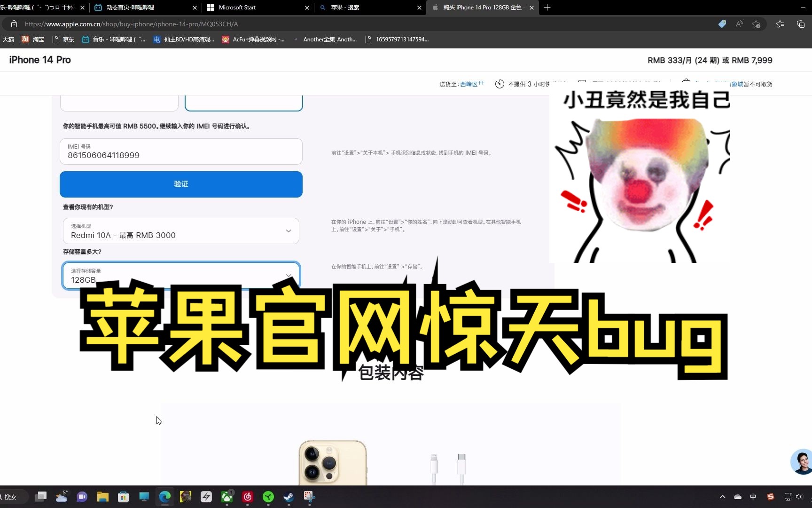Image resolution: width=812 pixels, height=508 pixels.
Task: Open the 天猫 bookmark
Action: pyautogui.click(x=8, y=40)
